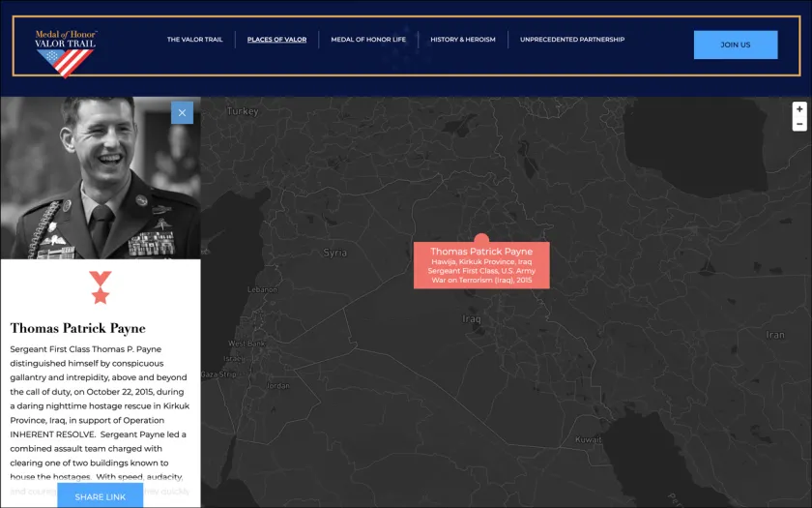The image size is (812, 508).
Task: Click the Thomas Patrick Payne map popup
Action: (481, 265)
